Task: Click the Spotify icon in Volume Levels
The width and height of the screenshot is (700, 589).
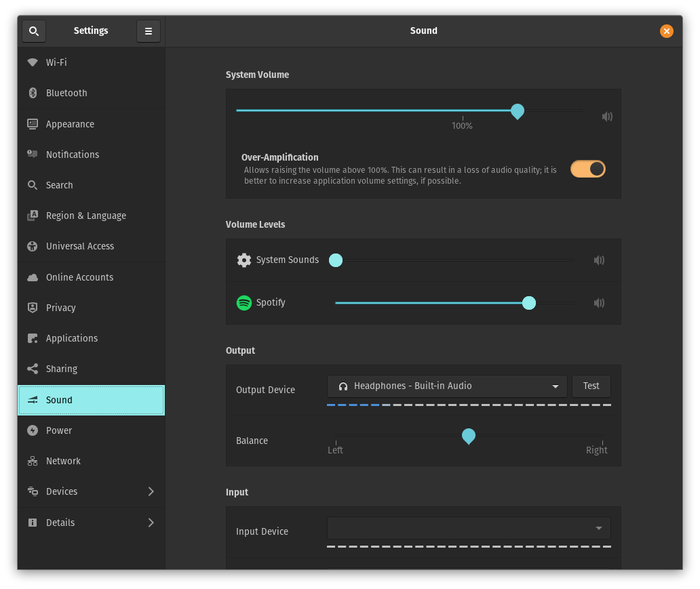Action: (x=244, y=303)
